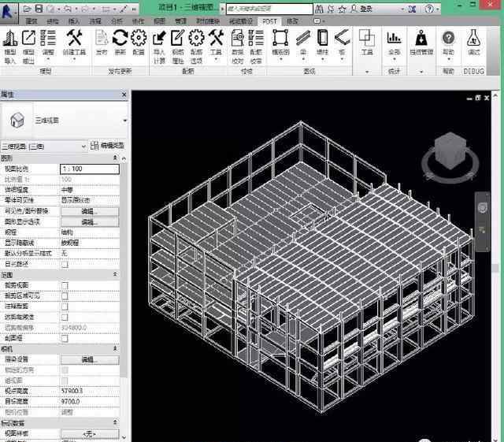Collapse the 标识数据 properties section
Image resolution: width=504 pixels, height=442 pixels.
(115, 422)
